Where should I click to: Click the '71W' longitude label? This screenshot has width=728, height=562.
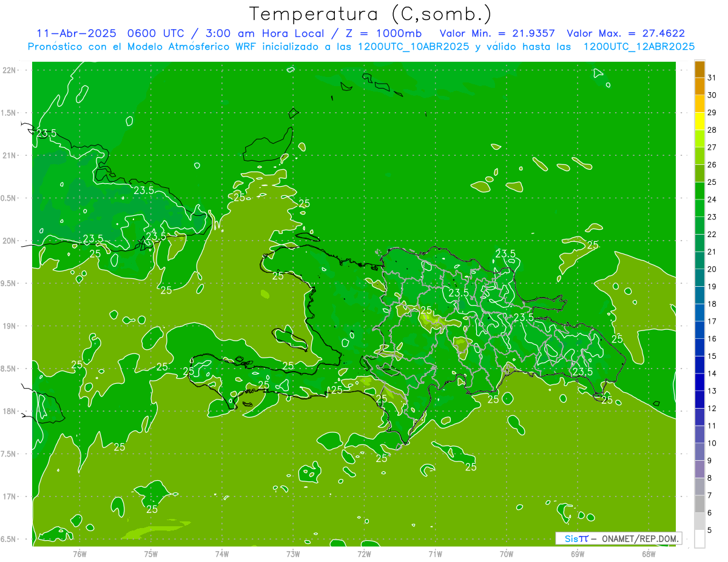(x=435, y=554)
